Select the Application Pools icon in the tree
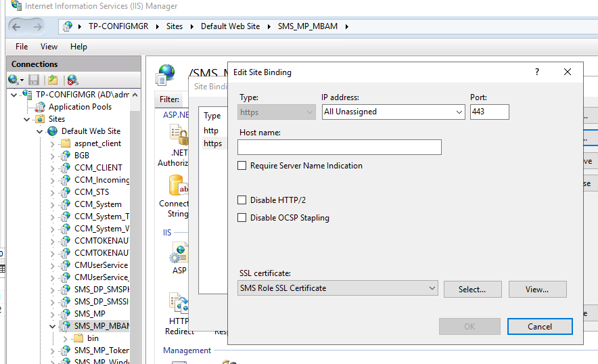The width and height of the screenshot is (598, 364). pos(40,107)
